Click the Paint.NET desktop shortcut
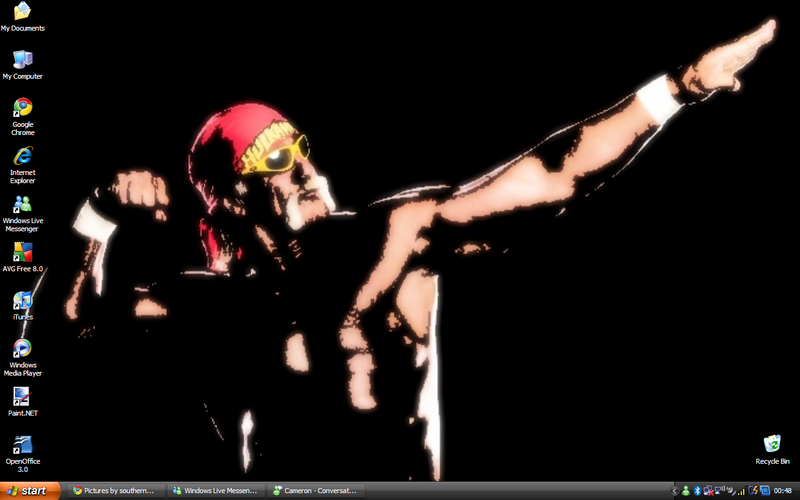This screenshot has width=800, height=500. click(x=22, y=402)
